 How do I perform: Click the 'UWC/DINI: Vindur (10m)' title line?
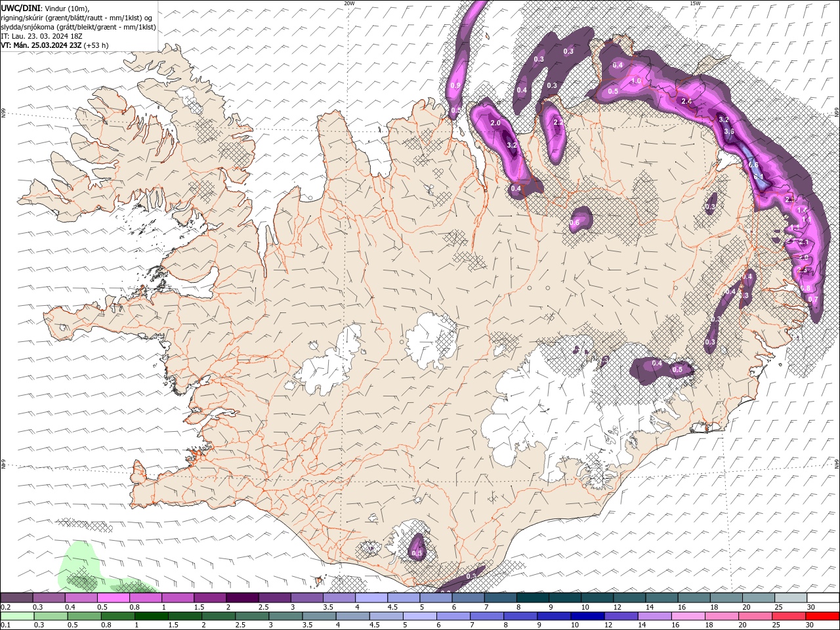(x=45, y=8)
